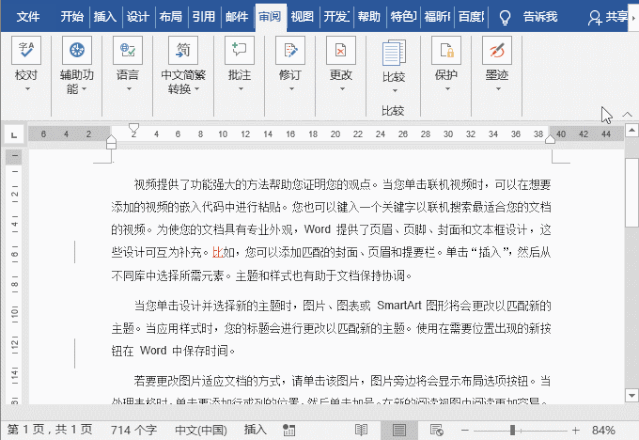
Task: Switch to Print Layout view button
Action: point(400,429)
